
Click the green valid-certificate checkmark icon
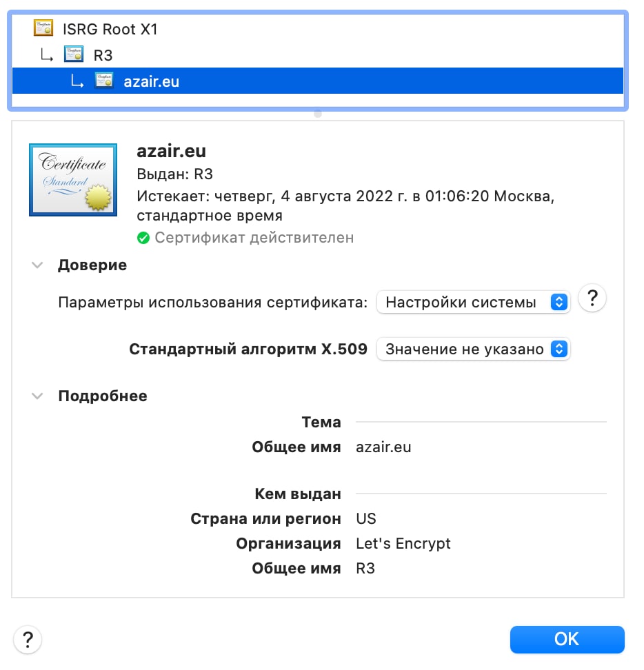tap(143, 238)
